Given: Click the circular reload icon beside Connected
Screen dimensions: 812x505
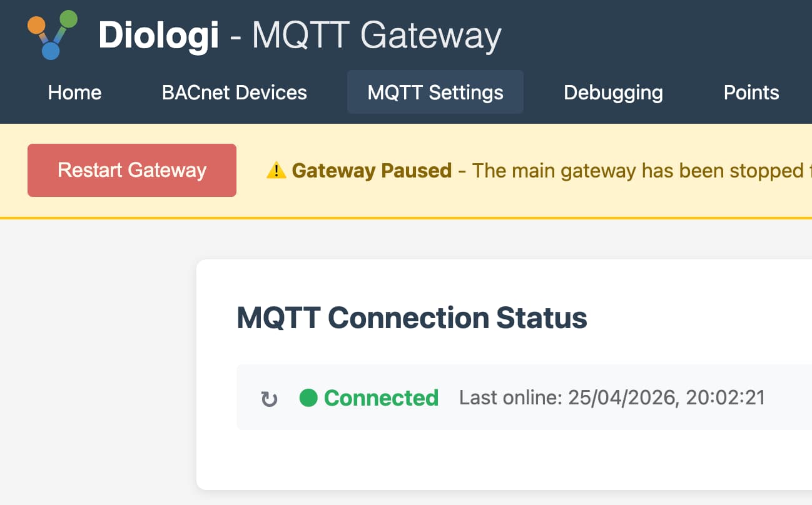Looking at the screenshot, I should (268, 397).
